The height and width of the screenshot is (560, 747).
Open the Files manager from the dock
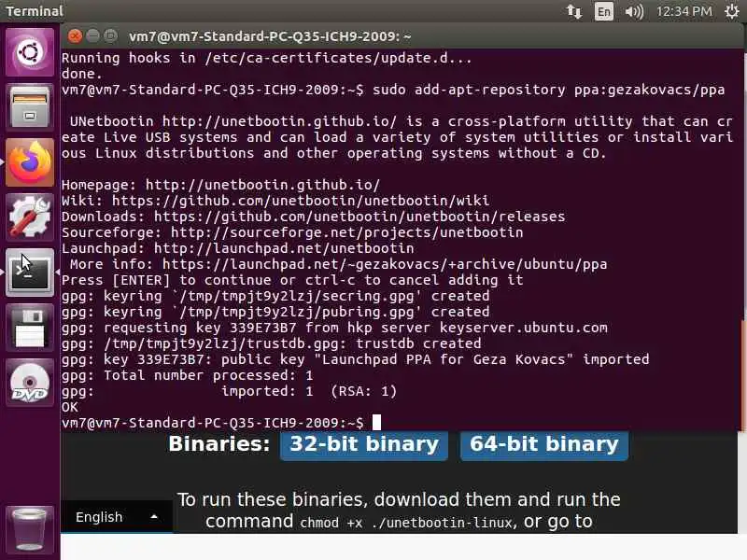[30, 107]
